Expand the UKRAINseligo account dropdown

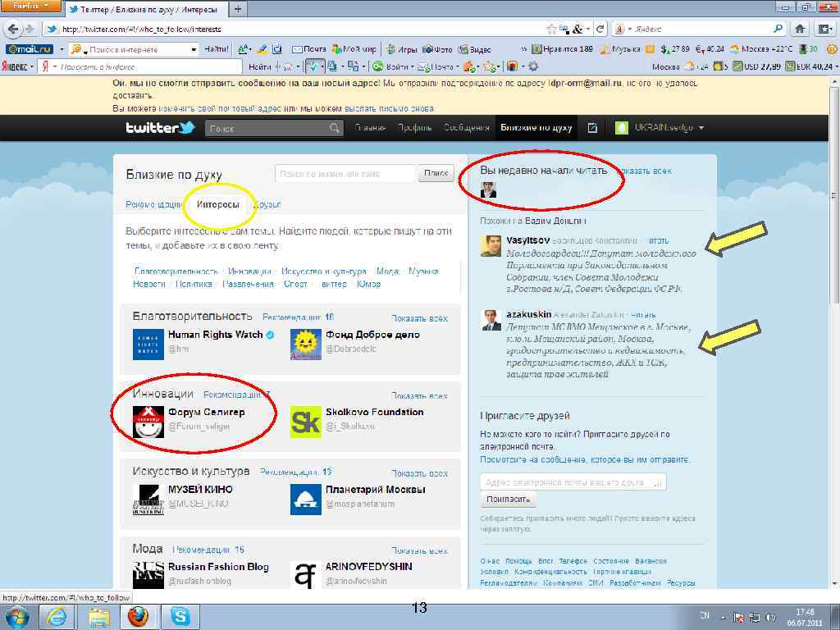(701, 127)
